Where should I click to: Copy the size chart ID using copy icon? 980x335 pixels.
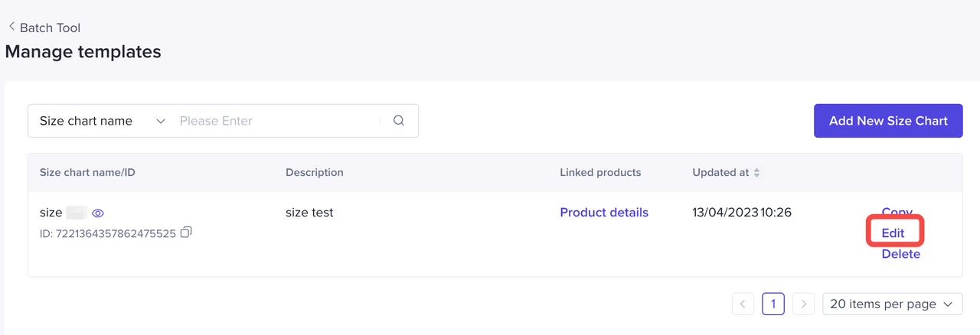(x=186, y=232)
